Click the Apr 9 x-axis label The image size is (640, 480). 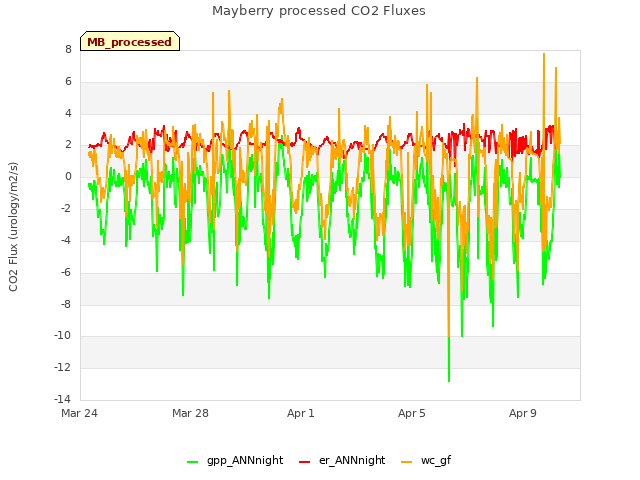[523, 413]
